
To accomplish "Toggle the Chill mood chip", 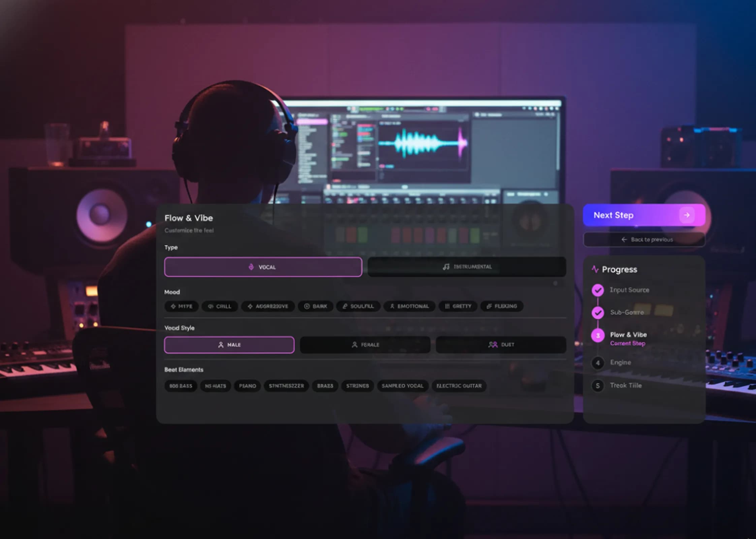I will 219,306.
